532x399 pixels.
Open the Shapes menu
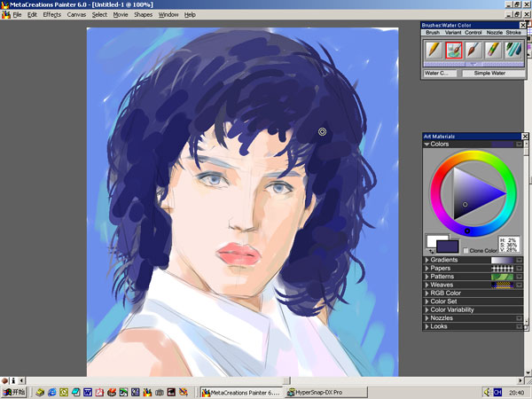143,14
